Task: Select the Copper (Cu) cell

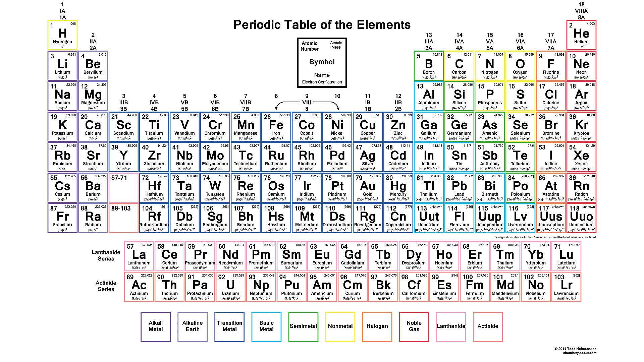Action: click(368, 127)
